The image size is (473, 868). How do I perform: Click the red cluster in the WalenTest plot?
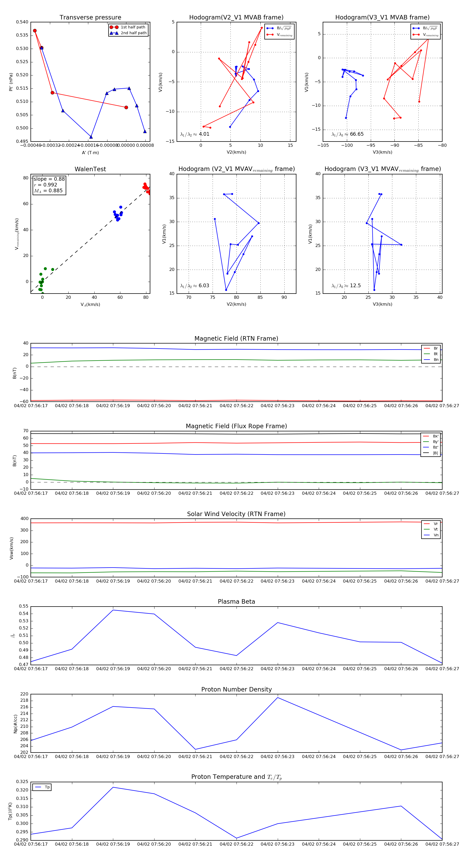146,188
